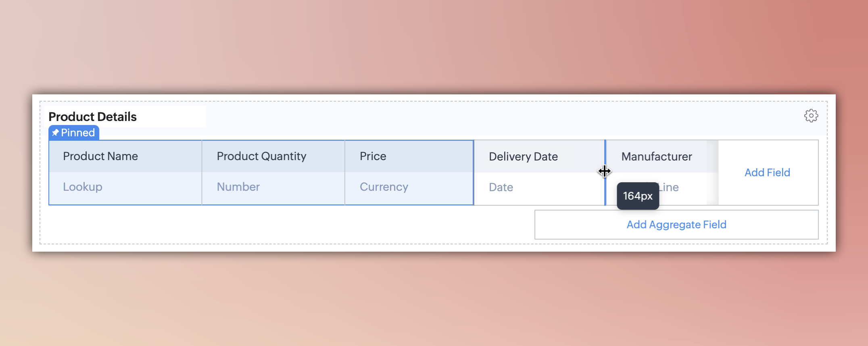The width and height of the screenshot is (868, 346).
Task: Click the divider between Product Name and Product Quantity
Action: pyautogui.click(x=202, y=173)
